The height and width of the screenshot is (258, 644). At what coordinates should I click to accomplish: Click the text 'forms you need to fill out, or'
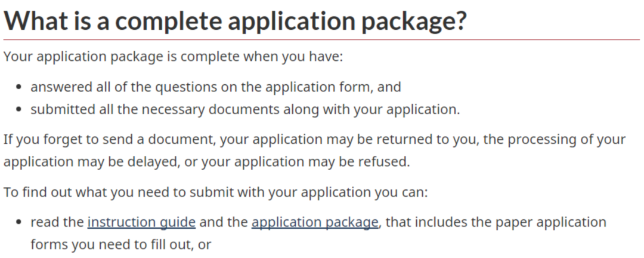tap(121, 244)
